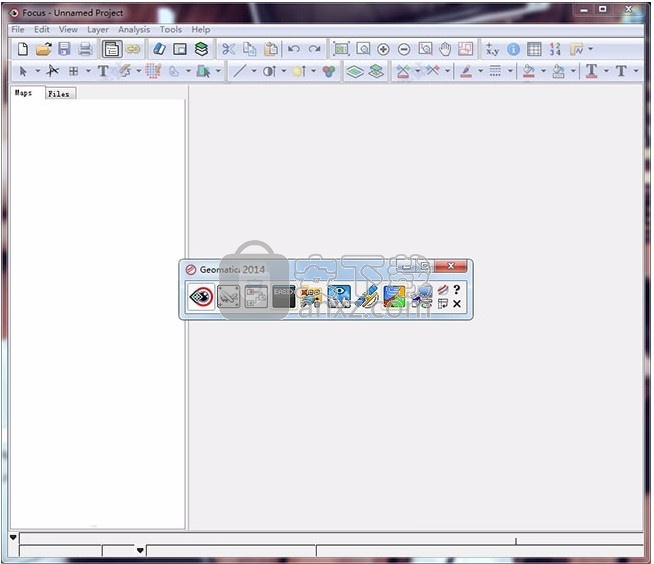The image size is (654, 564).
Task: Open the View menu
Action: (68, 30)
